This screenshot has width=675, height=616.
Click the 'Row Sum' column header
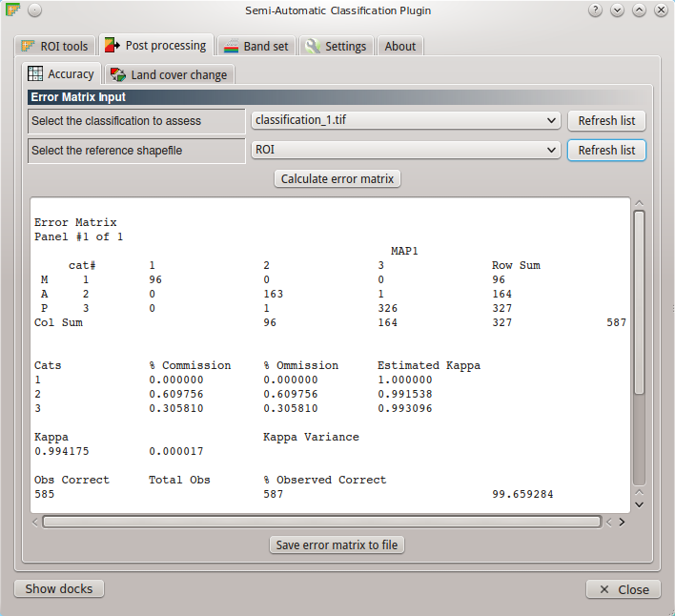click(516, 265)
